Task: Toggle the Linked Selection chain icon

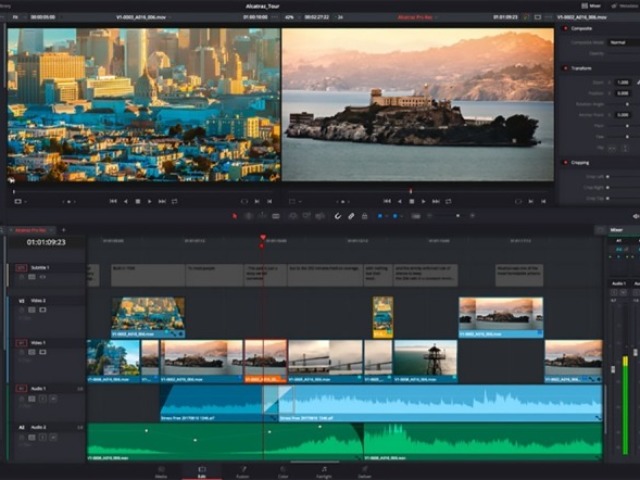Action: [351, 216]
